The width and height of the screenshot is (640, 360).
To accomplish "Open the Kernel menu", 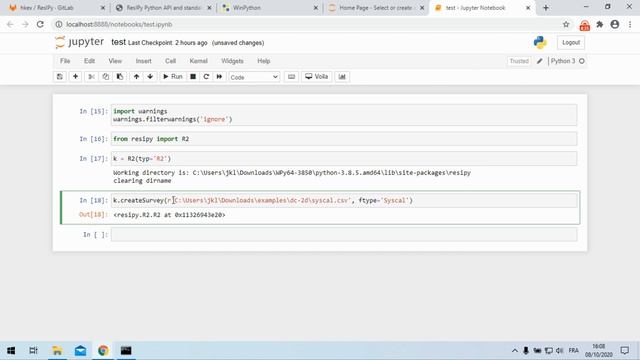I will tap(198, 61).
